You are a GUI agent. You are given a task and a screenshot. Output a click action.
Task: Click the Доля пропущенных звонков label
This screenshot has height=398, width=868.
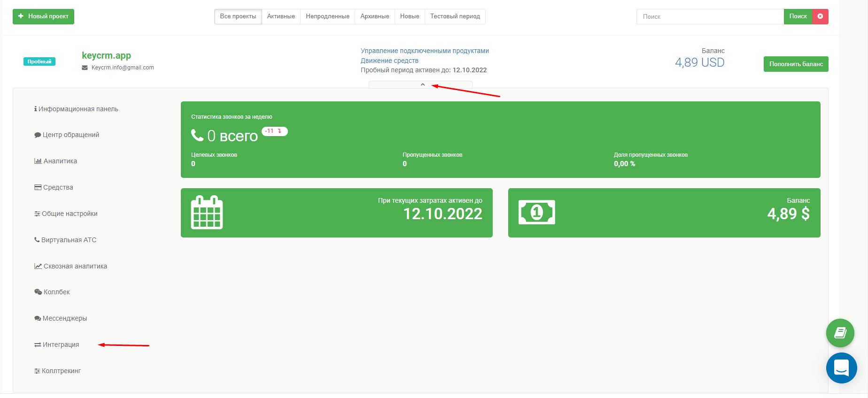point(651,155)
